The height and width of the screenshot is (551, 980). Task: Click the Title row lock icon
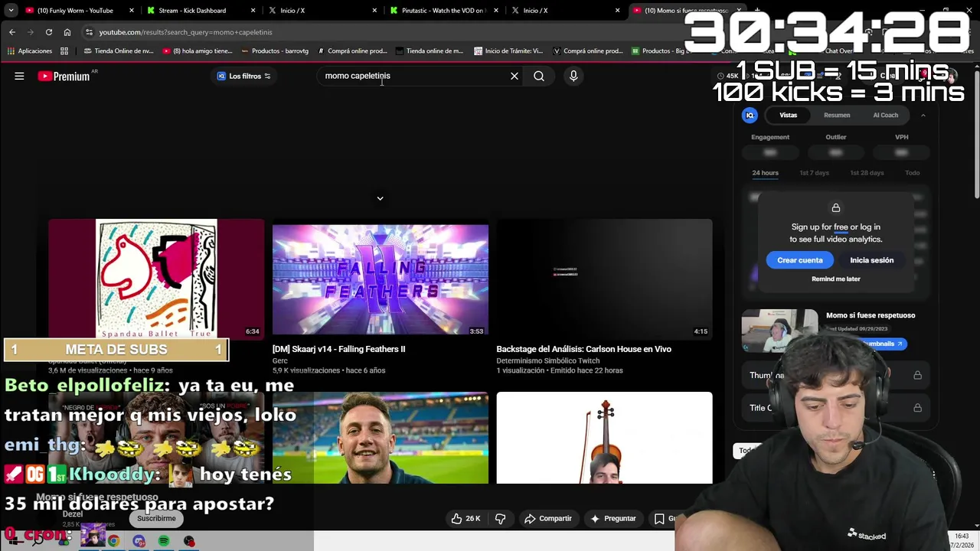click(x=917, y=408)
